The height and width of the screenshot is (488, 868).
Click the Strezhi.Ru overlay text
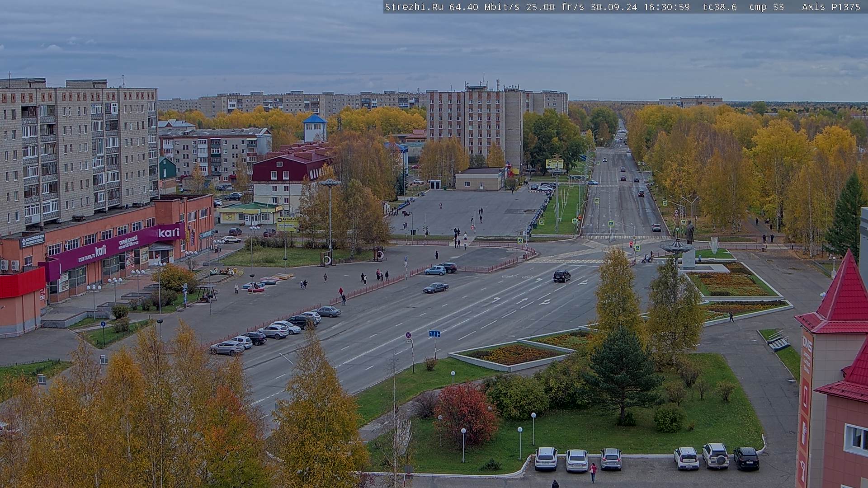coord(414,7)
